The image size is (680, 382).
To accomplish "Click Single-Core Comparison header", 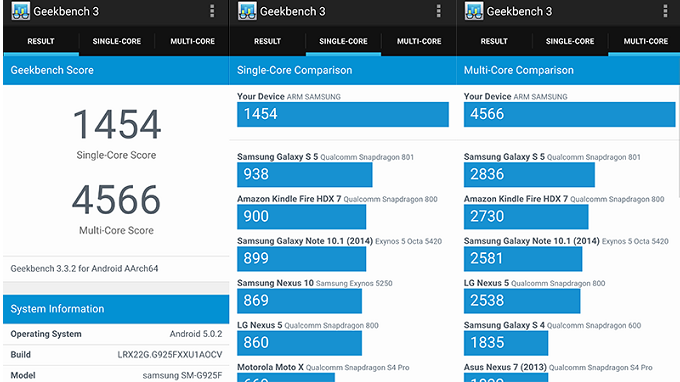I will (343, 70).
